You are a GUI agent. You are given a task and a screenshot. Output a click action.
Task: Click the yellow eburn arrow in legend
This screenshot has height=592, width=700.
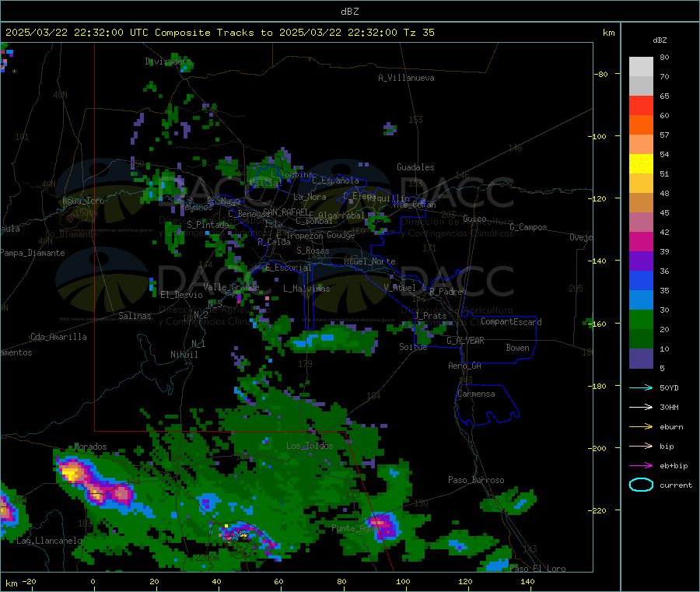coord(641,427)
